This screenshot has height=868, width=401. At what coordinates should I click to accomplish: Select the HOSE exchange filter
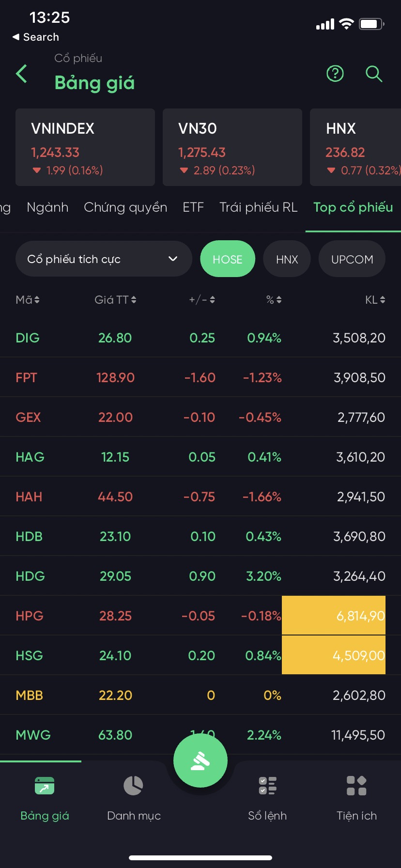[x=228, y=259]
